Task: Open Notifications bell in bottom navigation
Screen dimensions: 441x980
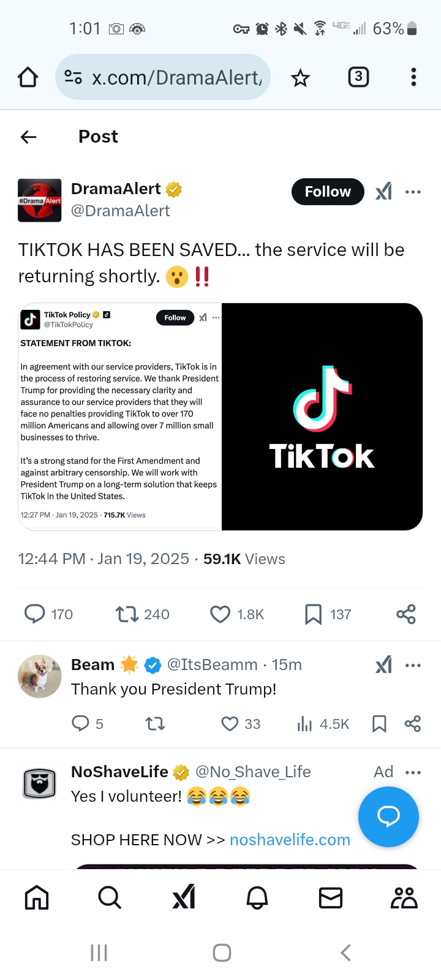Action: click(257, 898)
